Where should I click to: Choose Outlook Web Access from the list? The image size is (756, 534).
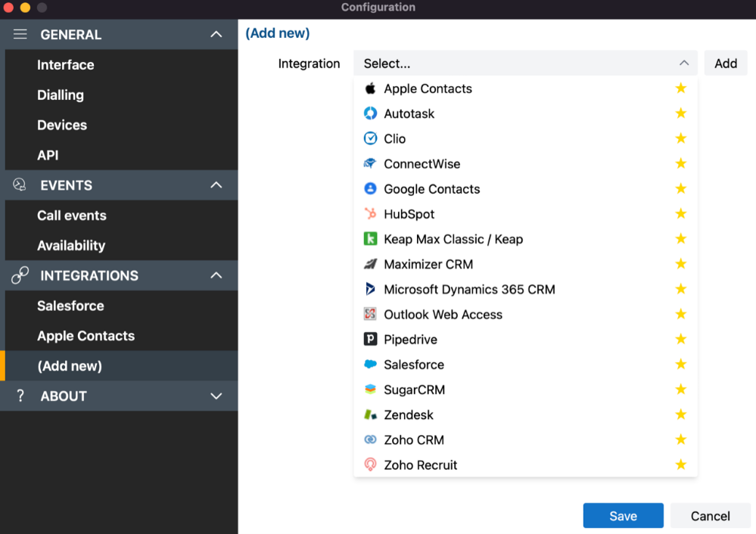pyautogui.click(x=525, y=314)
